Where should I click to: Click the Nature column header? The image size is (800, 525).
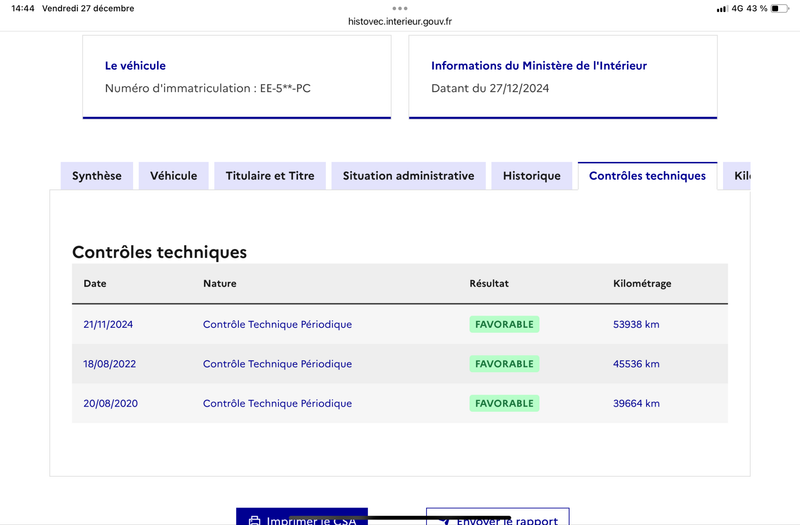(x=220, y=284)
